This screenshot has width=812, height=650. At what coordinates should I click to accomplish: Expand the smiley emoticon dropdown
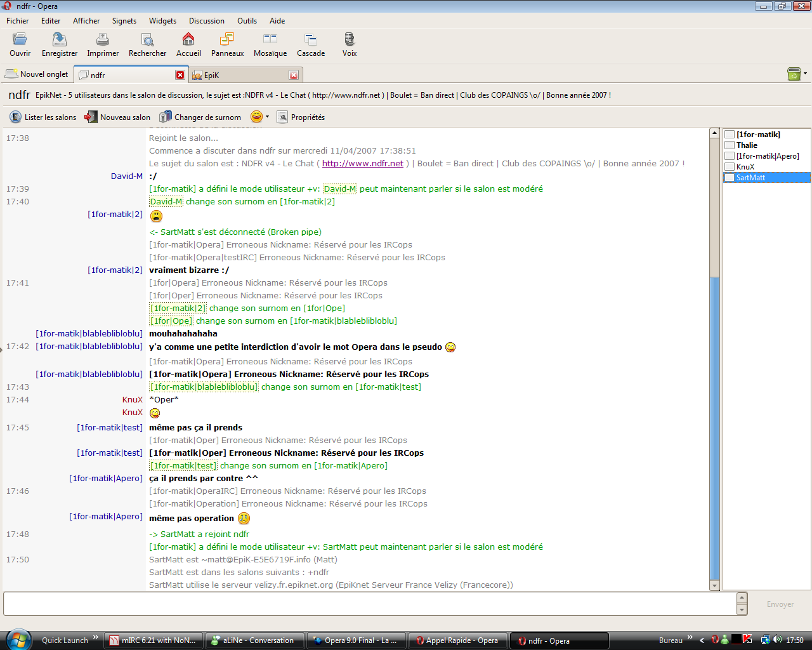click(267, 117)
